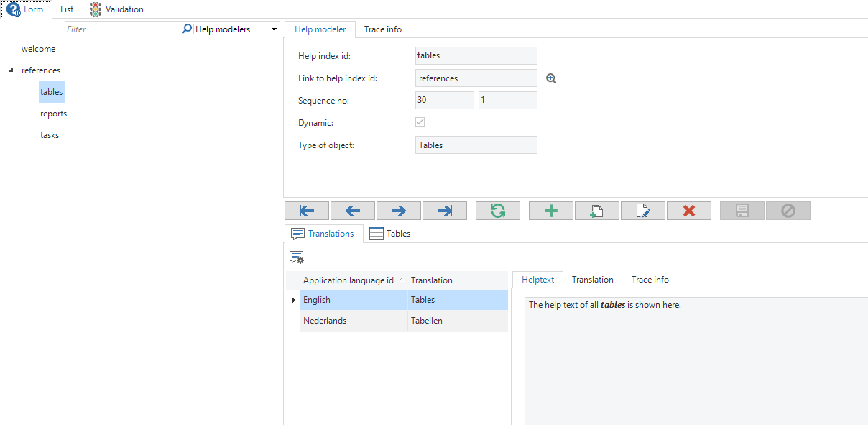Viewport: 868px width, 425px height.
Task: Open the Tables detail tab
Action: 390,234
